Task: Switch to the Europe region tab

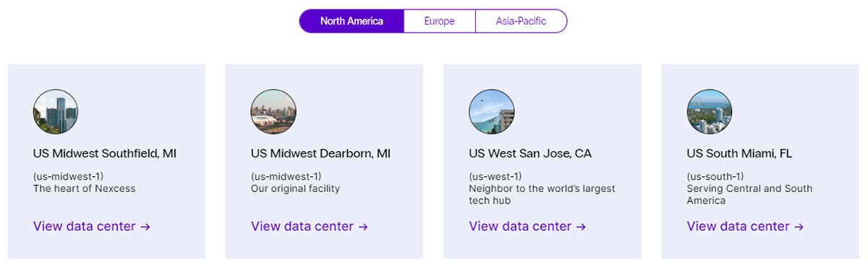Action: (439, 21)
